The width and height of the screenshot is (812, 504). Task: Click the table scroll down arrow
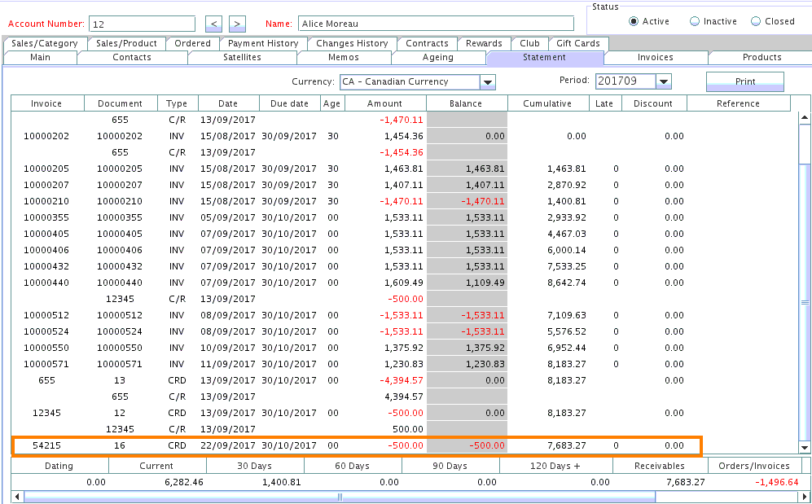(805, 447)
